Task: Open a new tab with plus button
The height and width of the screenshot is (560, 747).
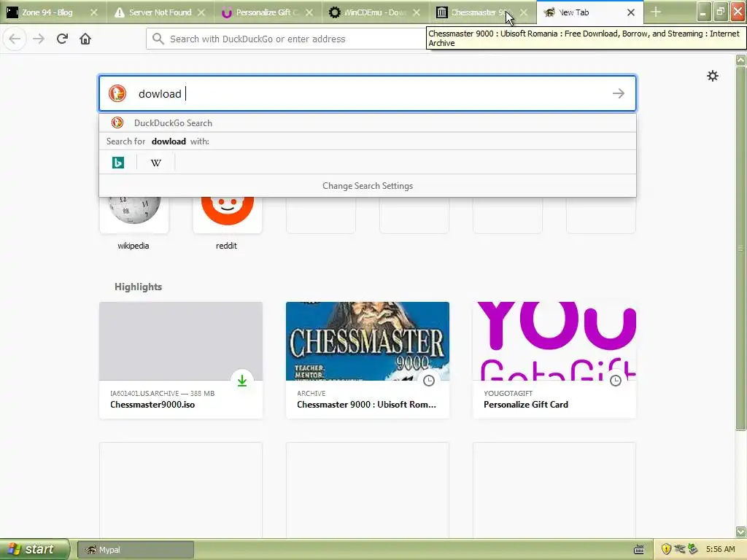Action: (656, 12)
